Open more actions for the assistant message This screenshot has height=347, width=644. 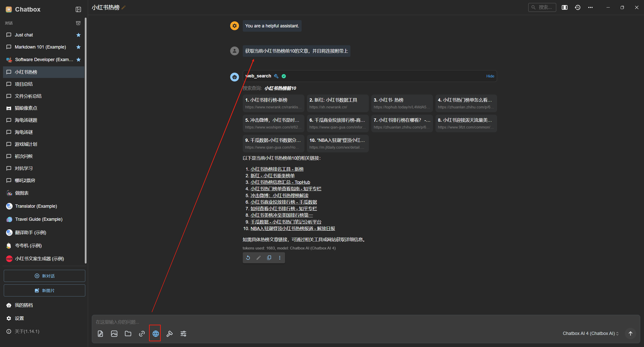[279, 258]
